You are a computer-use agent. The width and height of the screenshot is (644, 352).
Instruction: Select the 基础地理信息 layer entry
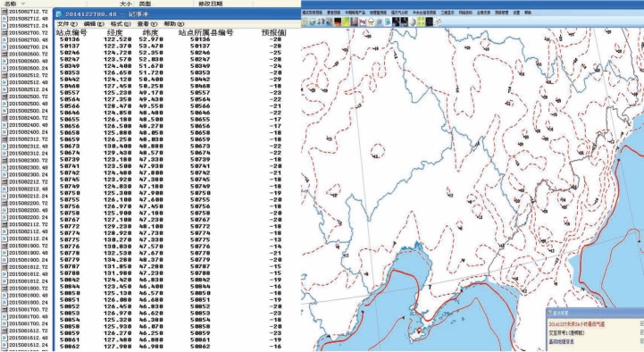562,342
